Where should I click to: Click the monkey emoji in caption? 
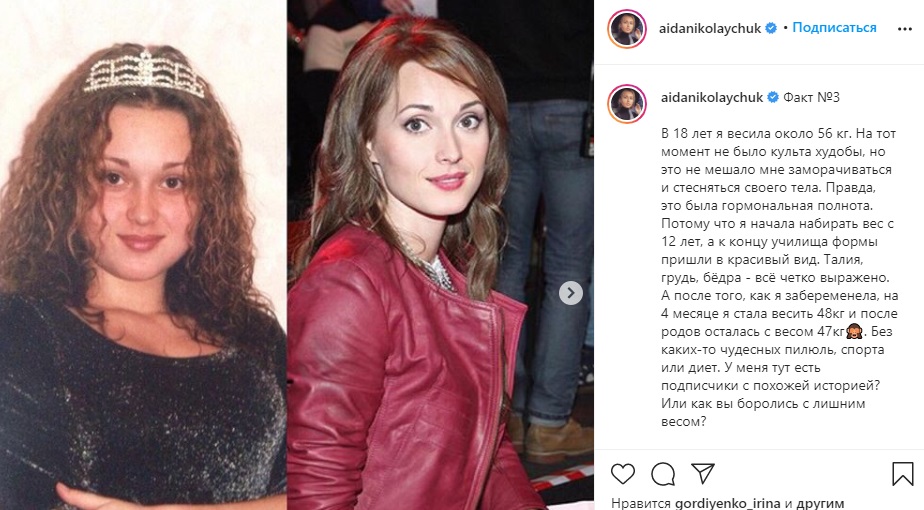click(x=854, y=332)
